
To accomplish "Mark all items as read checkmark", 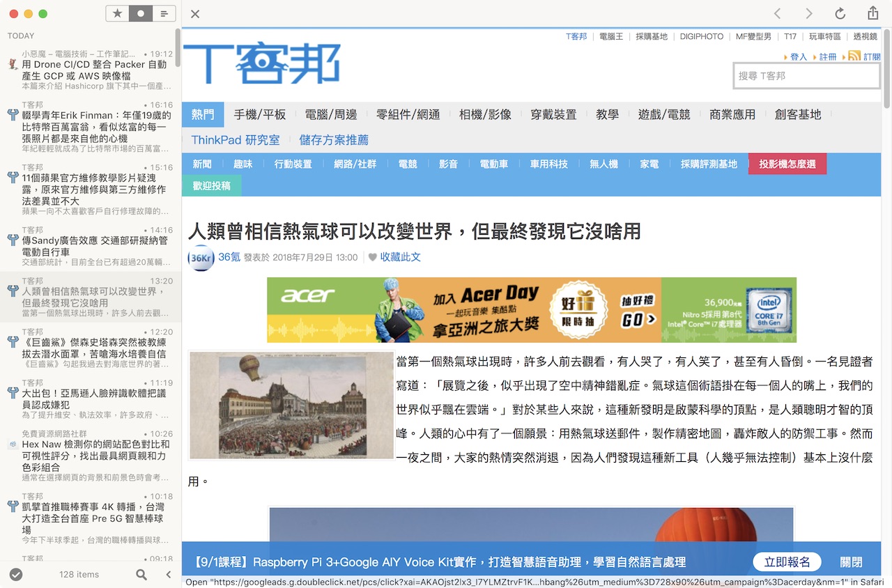I will click(x=16, y=574).
